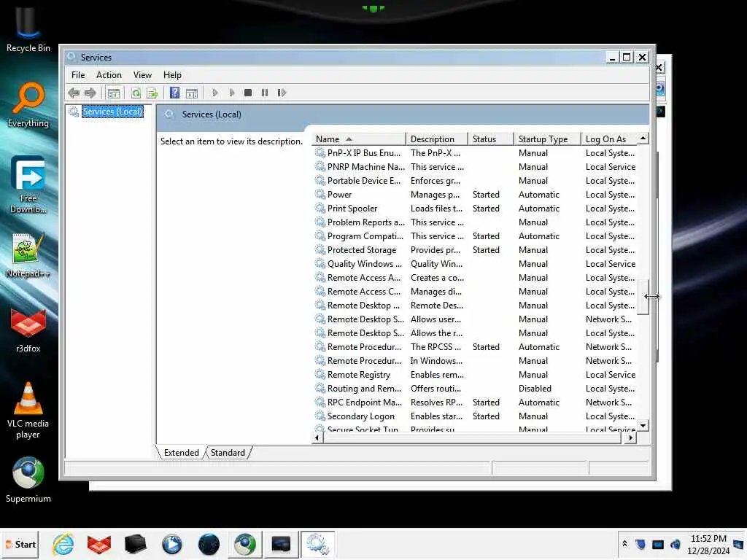This screenshot has width=747, height=560.
Task: Sort by Log On As column header
Action: [609, 139]
